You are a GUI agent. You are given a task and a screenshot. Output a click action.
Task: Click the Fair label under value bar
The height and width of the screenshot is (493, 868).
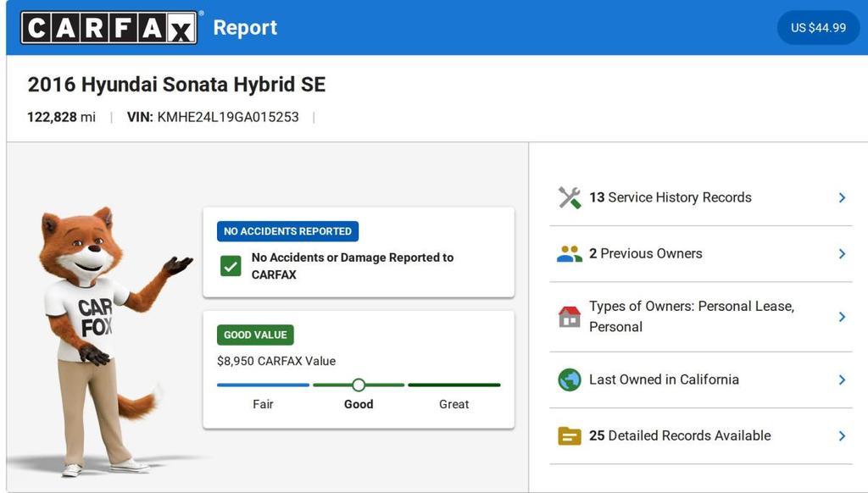(x=263, y=404)
